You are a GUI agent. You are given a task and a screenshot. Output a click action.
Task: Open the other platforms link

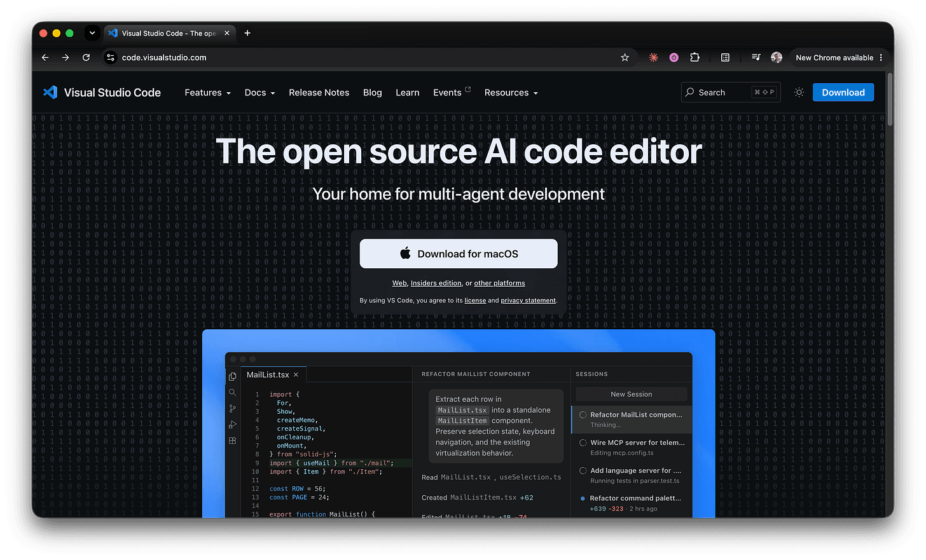coord(499,283)
